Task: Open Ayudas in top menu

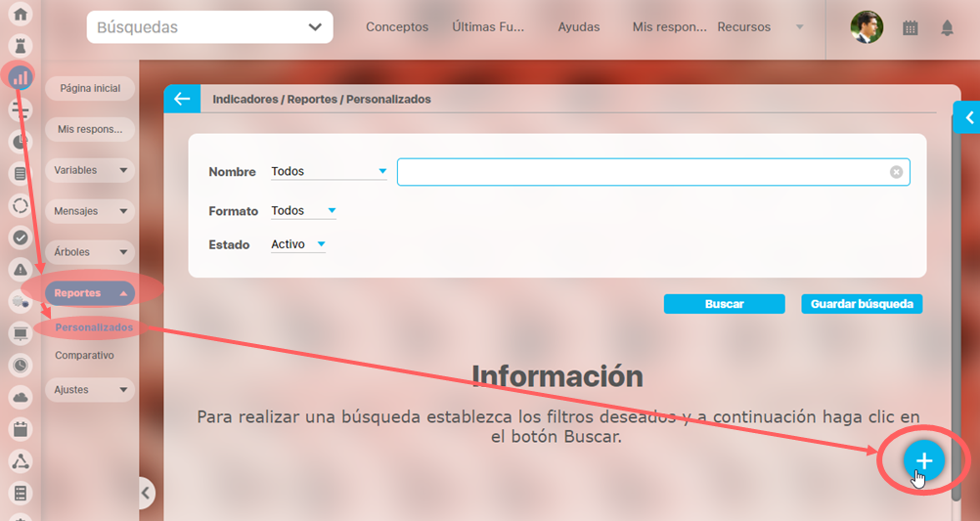Action: pos(579,27)
